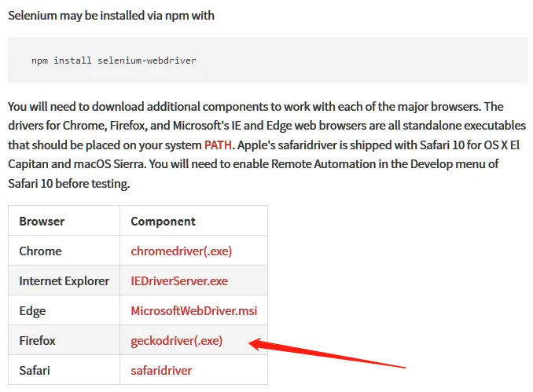The image size is (533, 392).
Task: Select the Edge table cell
Action: pos(64,310)
